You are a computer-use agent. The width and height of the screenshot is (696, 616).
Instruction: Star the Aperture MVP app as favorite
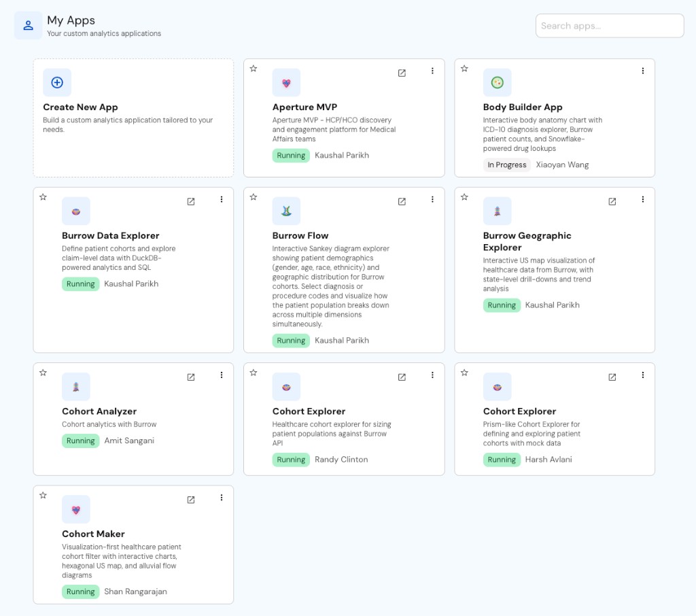(x=254, y=69)
